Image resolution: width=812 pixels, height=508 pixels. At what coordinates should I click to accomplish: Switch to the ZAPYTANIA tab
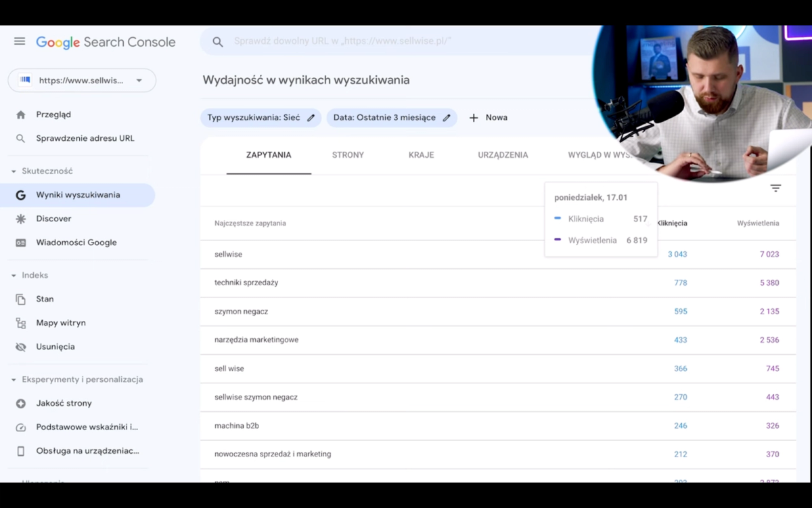tap(269, 155)
